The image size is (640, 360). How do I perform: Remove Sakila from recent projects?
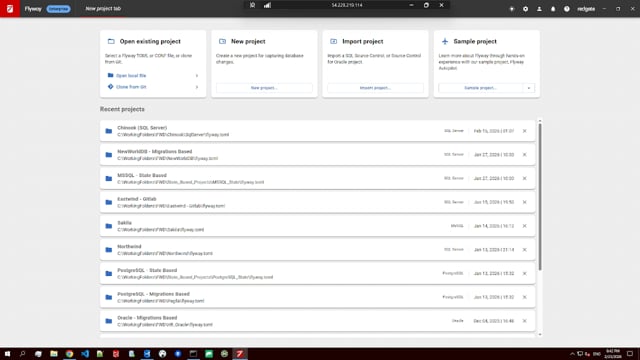point(524,226)
